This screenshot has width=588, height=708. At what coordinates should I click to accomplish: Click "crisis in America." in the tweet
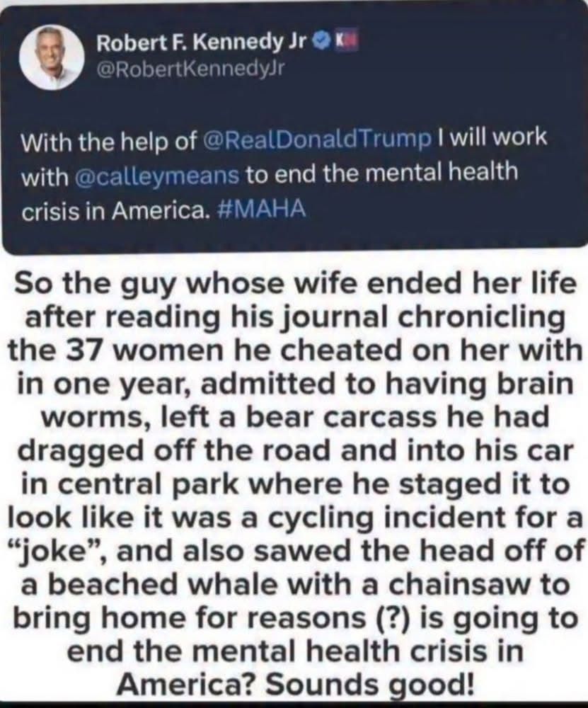(x=116, y=210)
